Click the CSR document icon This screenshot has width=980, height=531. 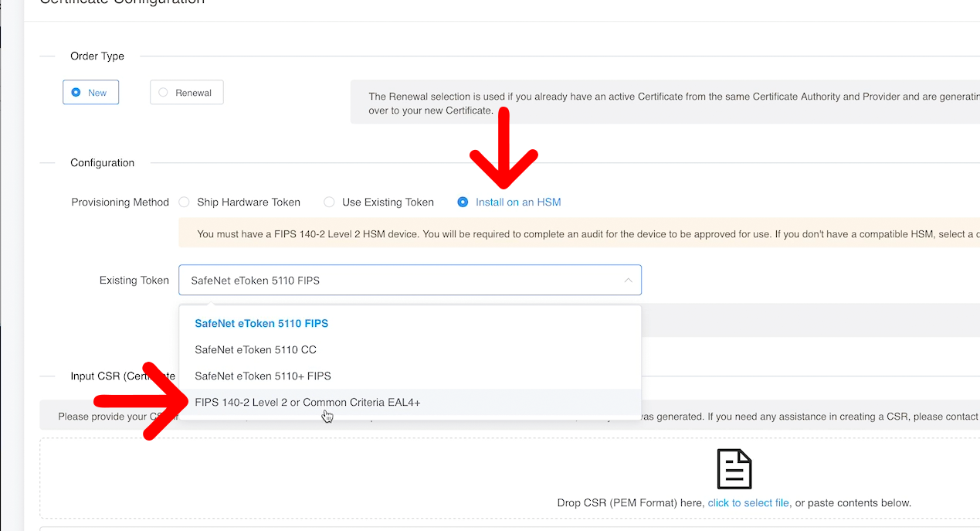click(x=734, y=468)
